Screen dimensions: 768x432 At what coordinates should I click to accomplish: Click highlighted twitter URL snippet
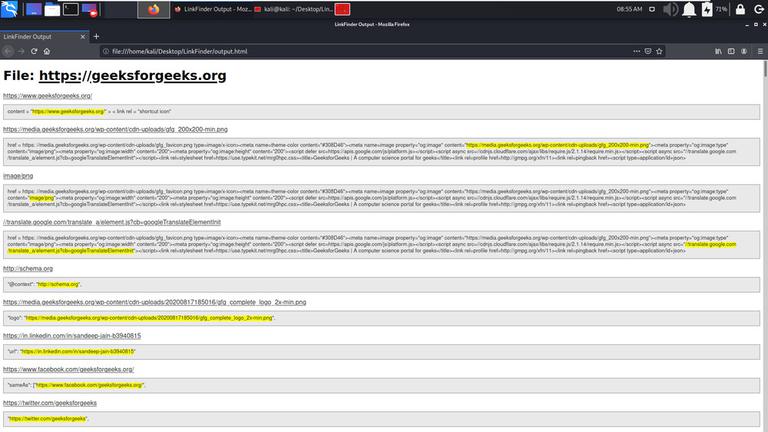pos(48,419)
